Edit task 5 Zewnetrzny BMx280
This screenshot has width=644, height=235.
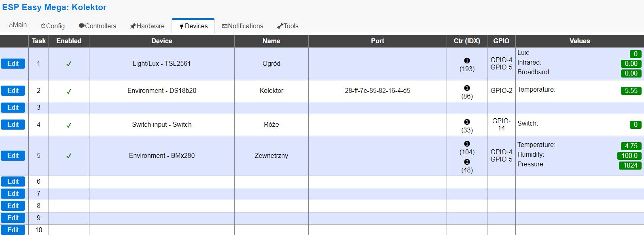tap(13, 155)
